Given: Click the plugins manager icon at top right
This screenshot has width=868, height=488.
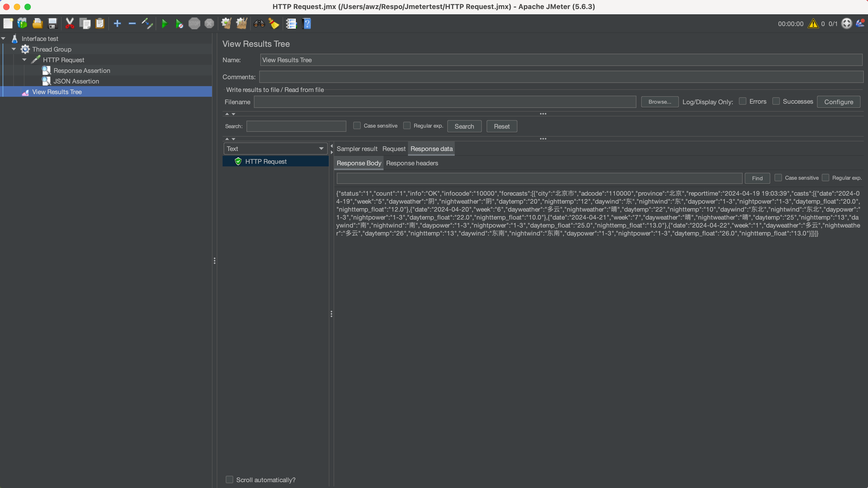Looking at the screenshot, I should (x=860, y=23).
